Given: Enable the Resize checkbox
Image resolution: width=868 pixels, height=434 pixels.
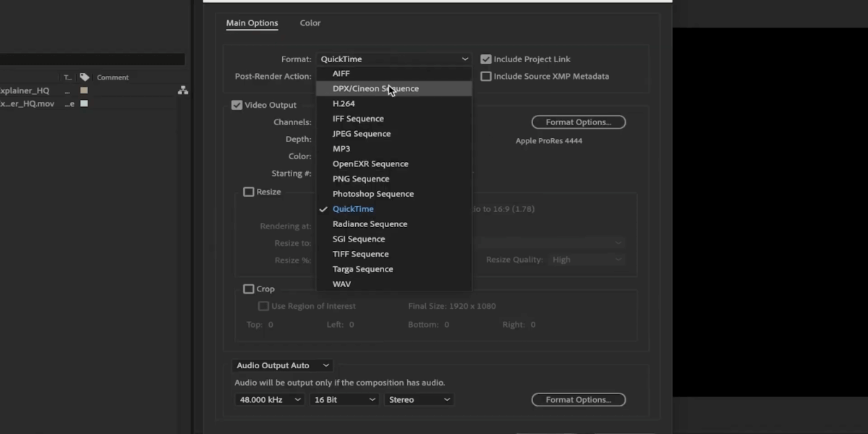Looking at the screenshot, I should pos(249,192).
